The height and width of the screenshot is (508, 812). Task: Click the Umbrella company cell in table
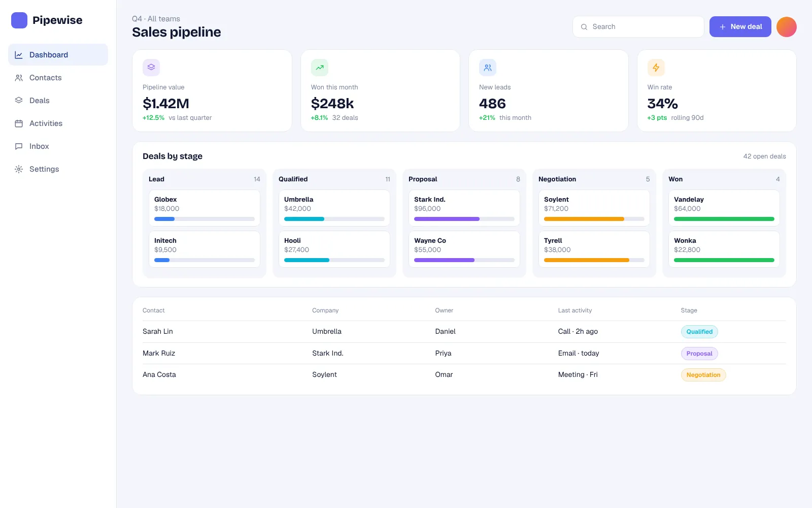click(327, 332)
